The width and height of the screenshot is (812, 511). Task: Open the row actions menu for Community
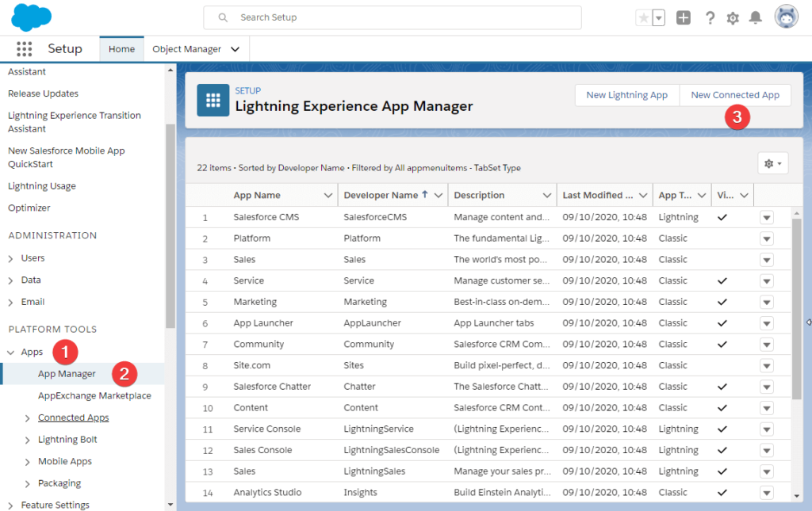click(x=767, y=345)
